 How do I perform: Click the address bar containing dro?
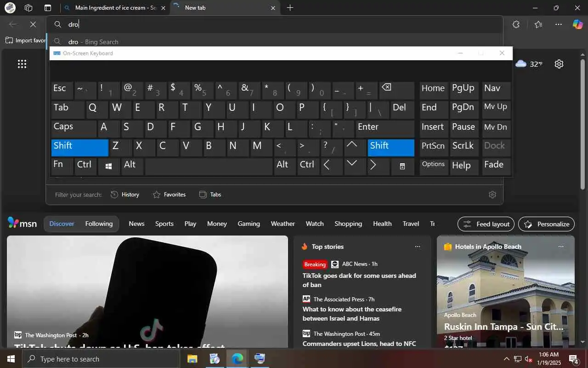coord(274,24)
